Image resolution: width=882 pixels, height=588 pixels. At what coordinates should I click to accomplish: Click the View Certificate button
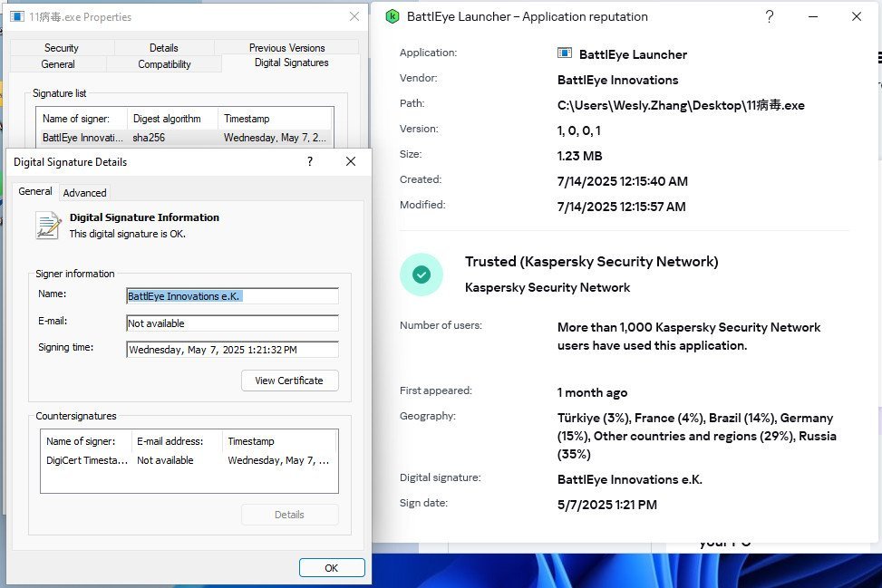point(290,381)
